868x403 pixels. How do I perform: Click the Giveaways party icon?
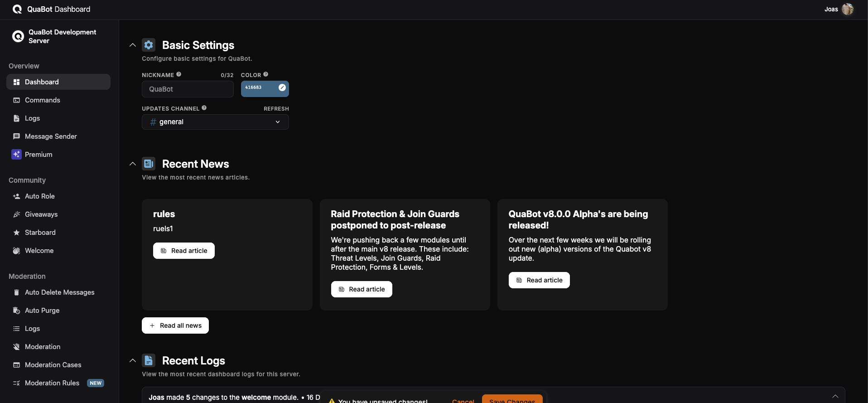point(16,214)
